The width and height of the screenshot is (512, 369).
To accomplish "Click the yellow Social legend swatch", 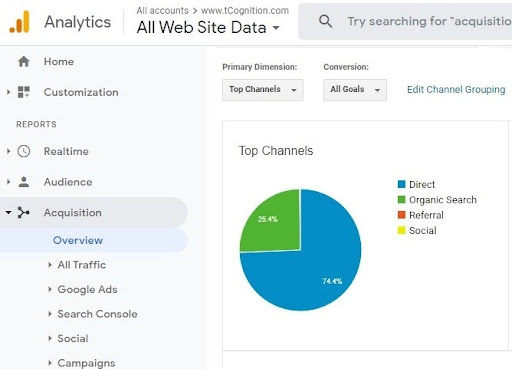I will (x=402, y=230).
